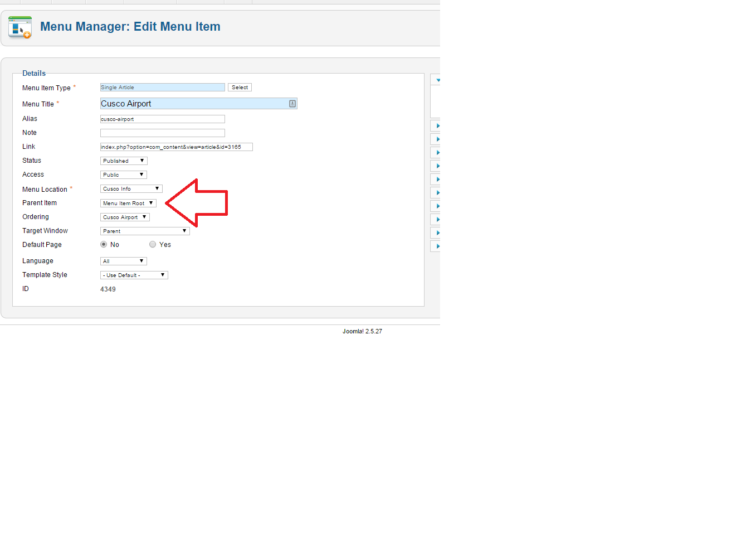This screenshot has height=538, width=756.
Task: Open the Language dropdown showing All
Action: pos(124,261)
